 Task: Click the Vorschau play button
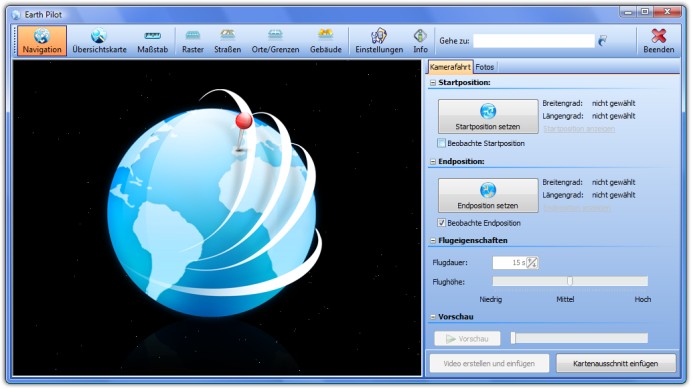pyautogui.click(x=467, y=339)
